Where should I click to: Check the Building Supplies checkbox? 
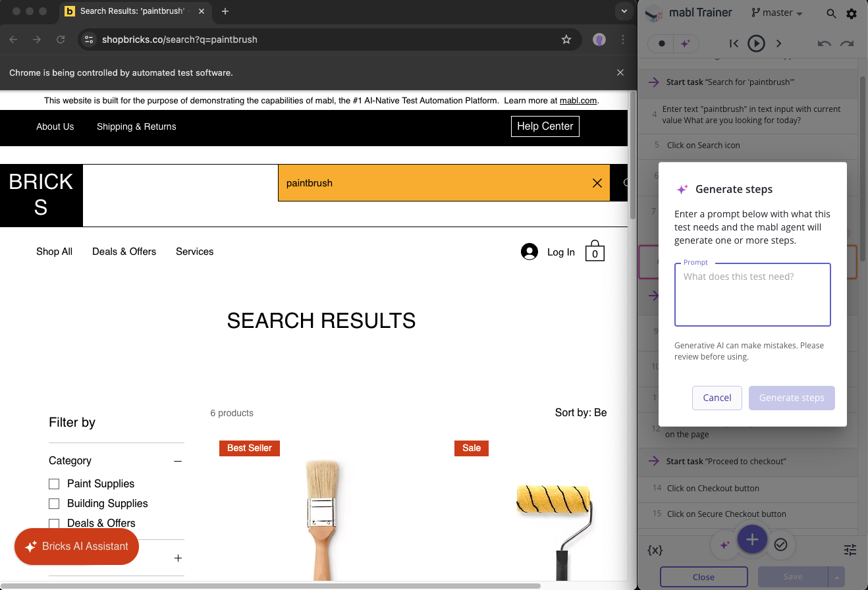54,504
